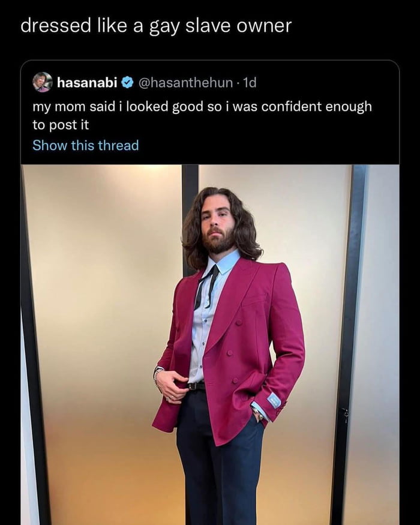Click the @hasanthehun handle
The image size is (420, 525).
point(187,83)
